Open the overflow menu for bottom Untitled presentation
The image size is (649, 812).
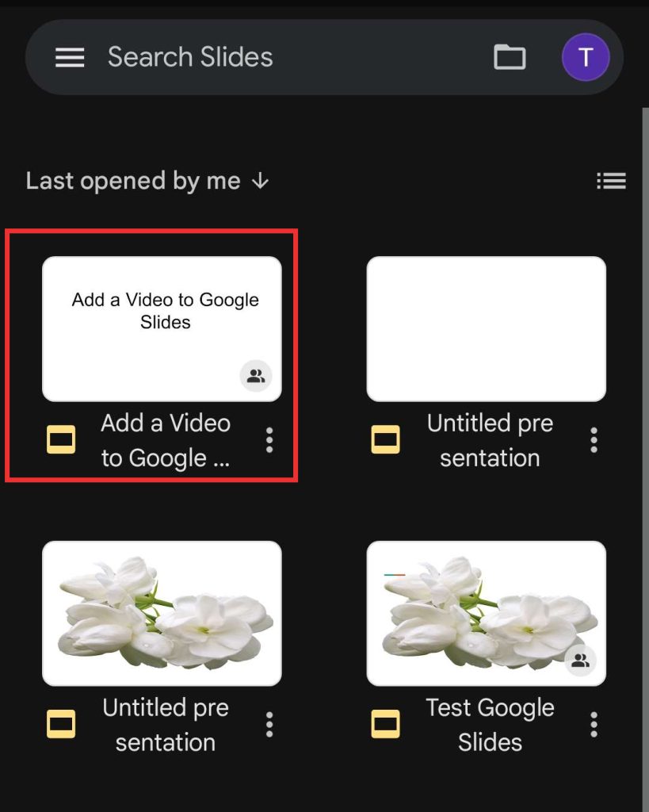[x=269, y=724]
